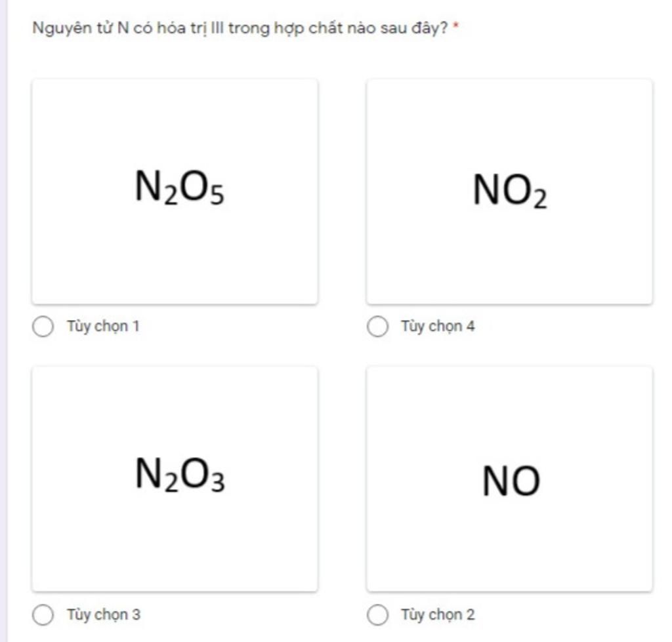The height and width of the screenshot is (642, 672).
Task: Click the N2O5 answer image card
Action: coord(175,192)
